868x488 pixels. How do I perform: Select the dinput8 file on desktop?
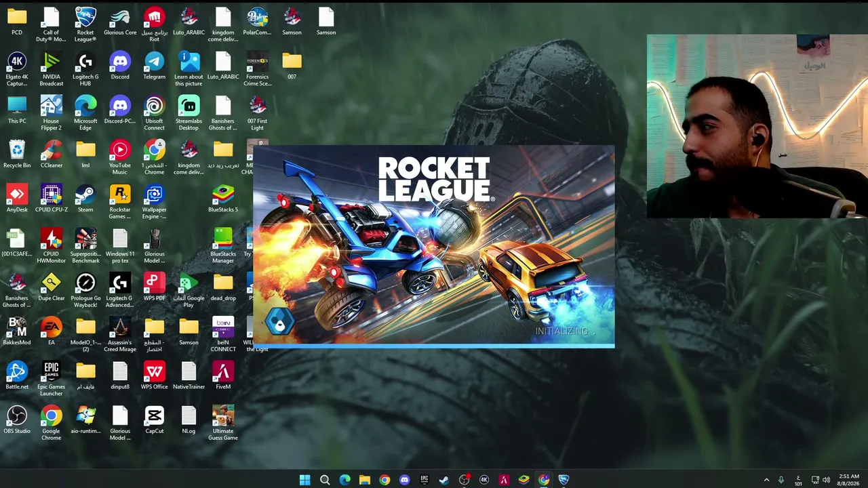coord(120,376)
